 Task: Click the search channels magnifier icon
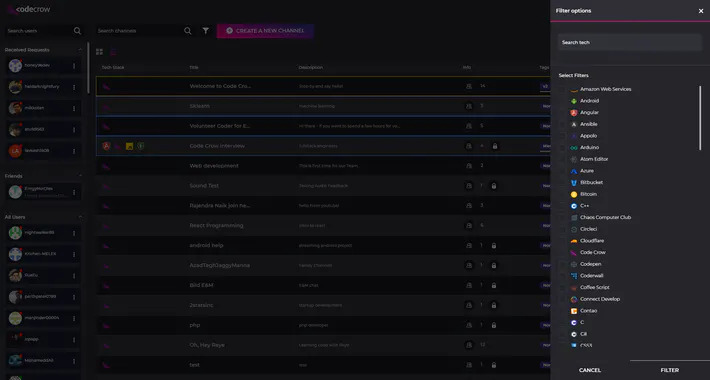(187, 31)
